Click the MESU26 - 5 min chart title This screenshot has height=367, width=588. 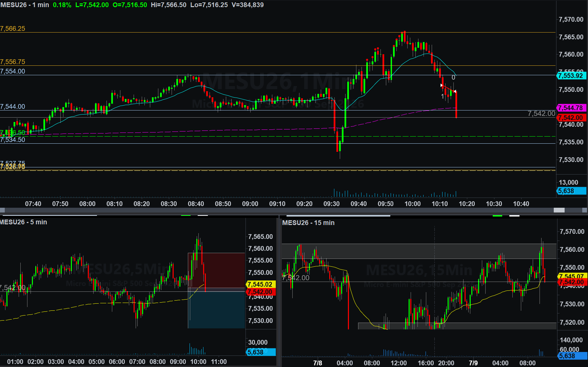[x=23, y=222]
